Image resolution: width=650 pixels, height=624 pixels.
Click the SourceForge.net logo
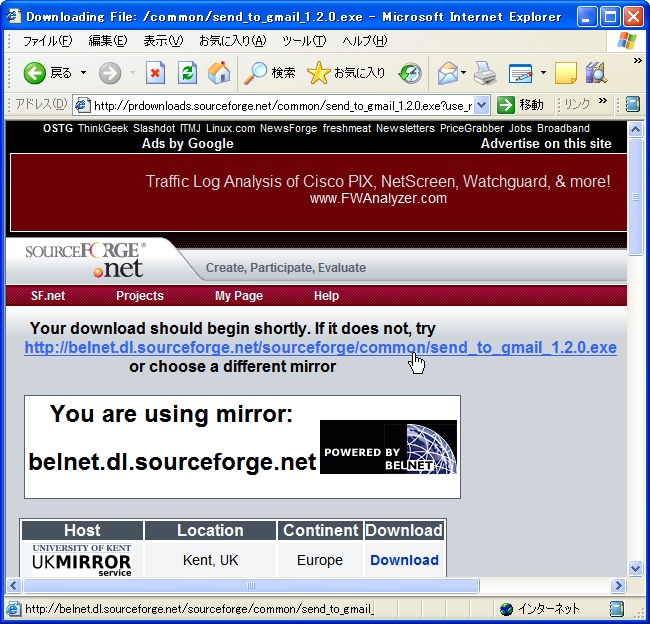point(86,260)
